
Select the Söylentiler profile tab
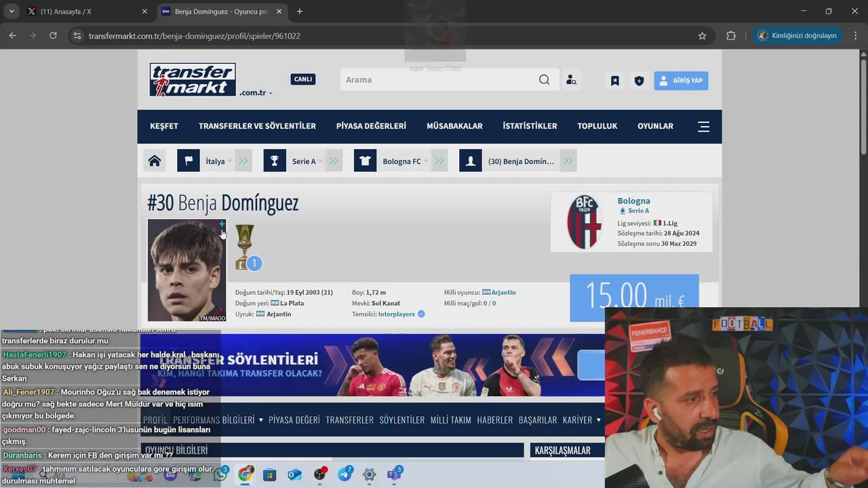tap(401, 420)
